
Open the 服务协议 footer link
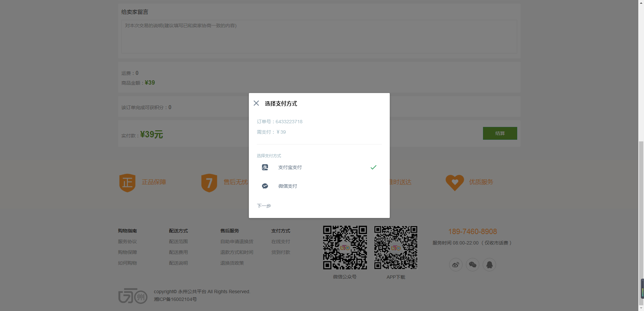pyautogui.click(x=127, y=241)
